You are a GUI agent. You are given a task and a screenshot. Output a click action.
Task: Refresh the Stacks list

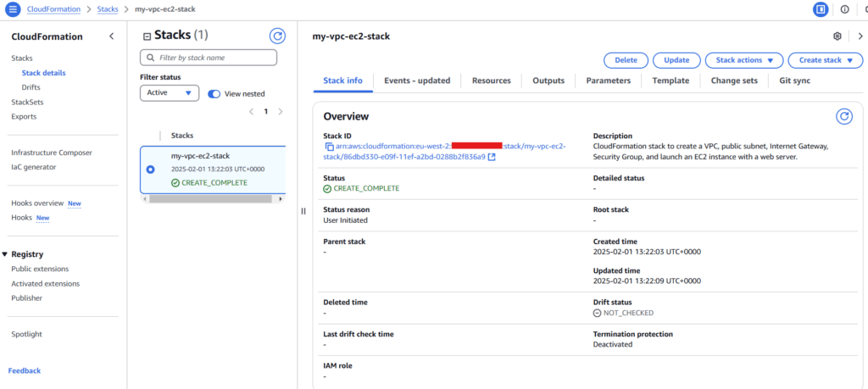pyautogui.click(x=277, y=36)
